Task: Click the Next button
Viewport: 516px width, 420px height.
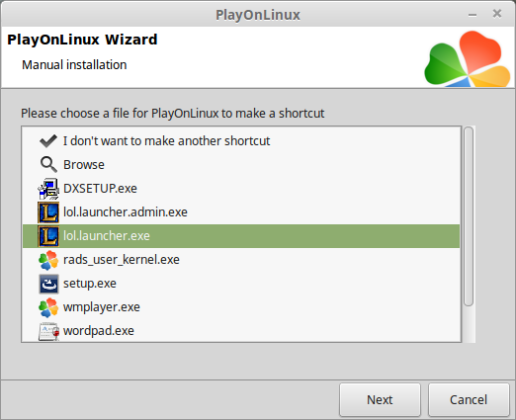Action: (x=380, y=399)
